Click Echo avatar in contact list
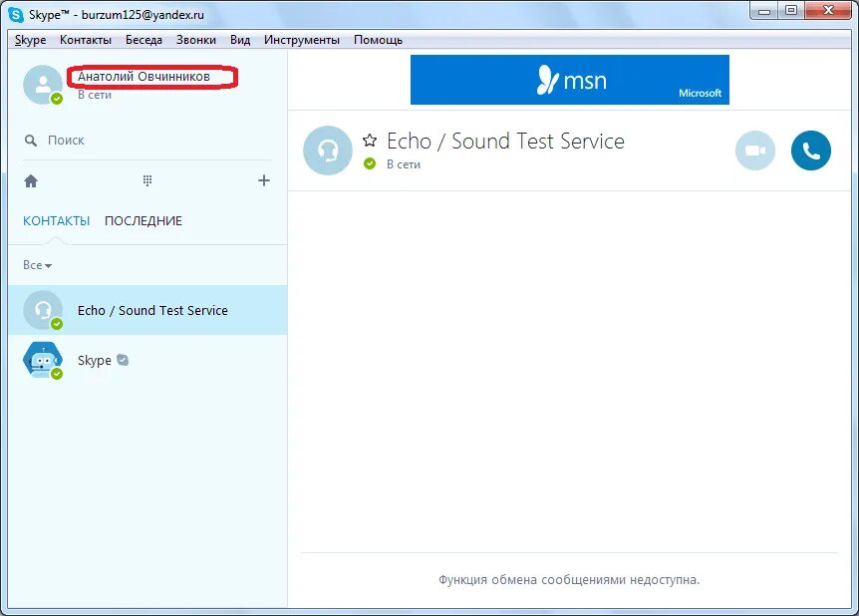This screenshot has height=616, width=859. point(43,310)
